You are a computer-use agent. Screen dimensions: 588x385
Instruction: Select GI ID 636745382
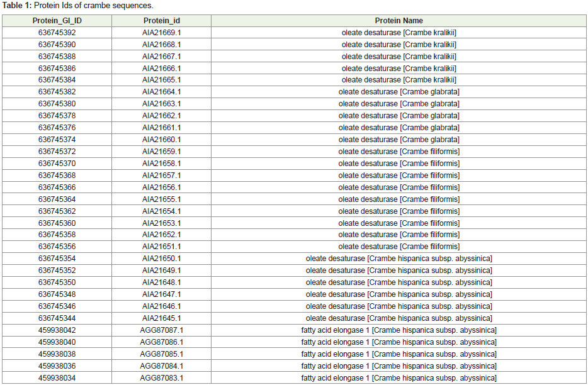click(57, 92)
